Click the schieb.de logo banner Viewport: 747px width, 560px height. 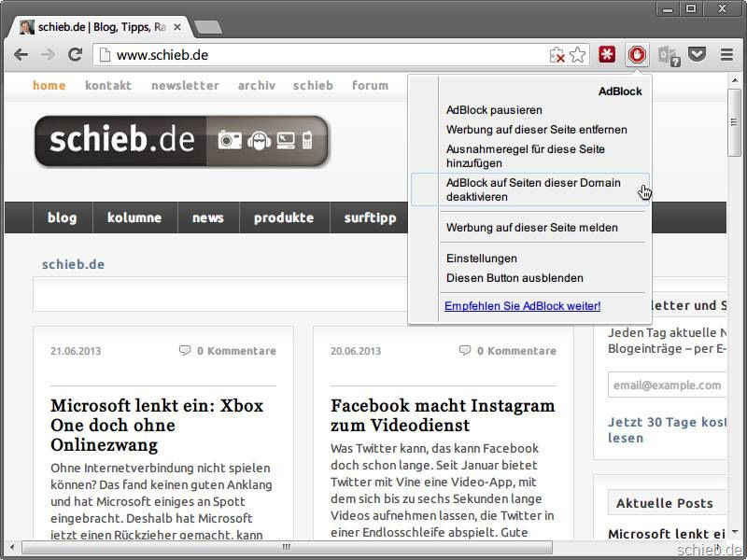point(181,142)
